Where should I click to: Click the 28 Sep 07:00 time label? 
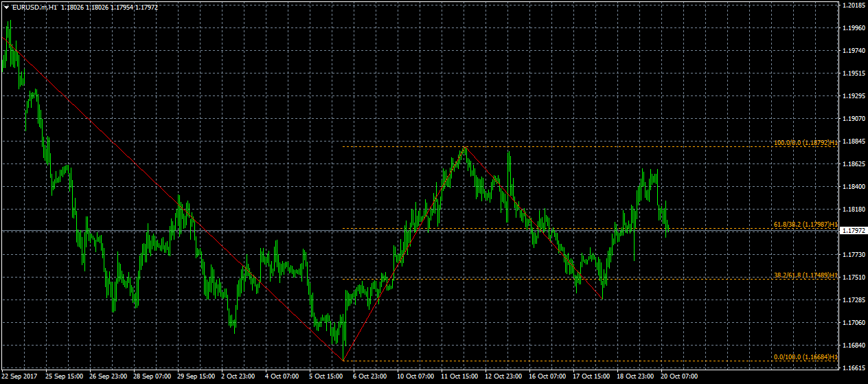pos(152,376)
